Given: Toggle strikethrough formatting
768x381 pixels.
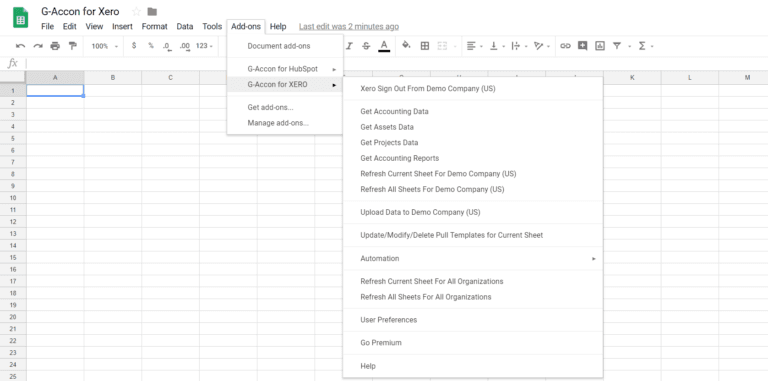Looking at the screenshot, I should [366, 46].
